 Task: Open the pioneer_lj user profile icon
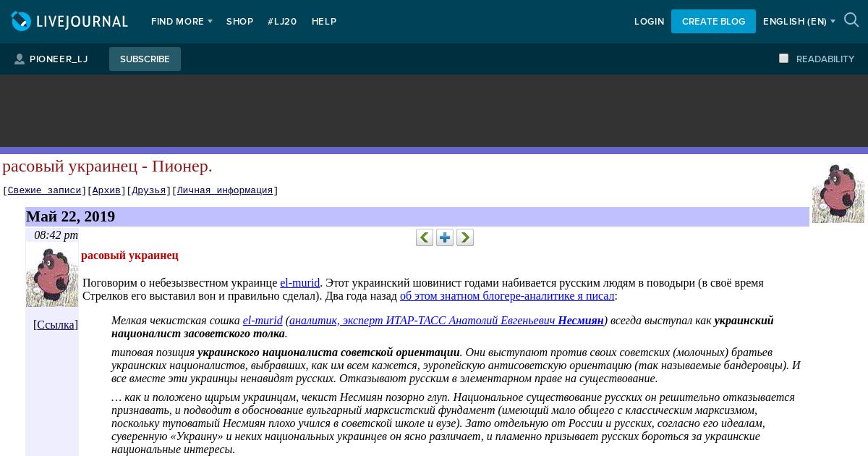[20, 59]
